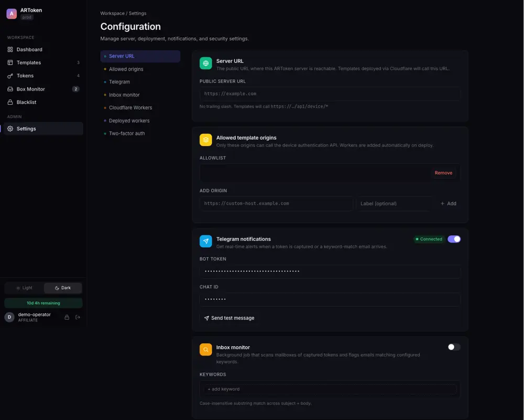The image size is (524, 420).
Task: Click the green Server URL globe icon
Action: tap(205, 63)
